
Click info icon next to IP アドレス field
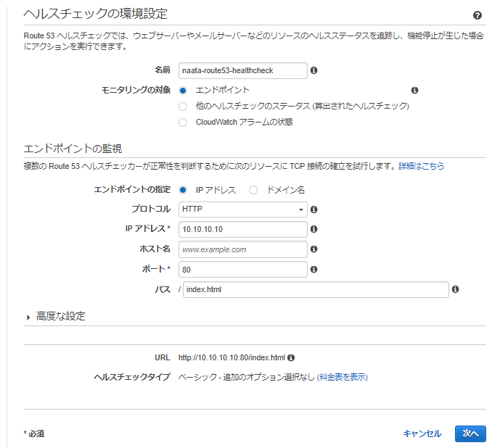pos(313,229)
